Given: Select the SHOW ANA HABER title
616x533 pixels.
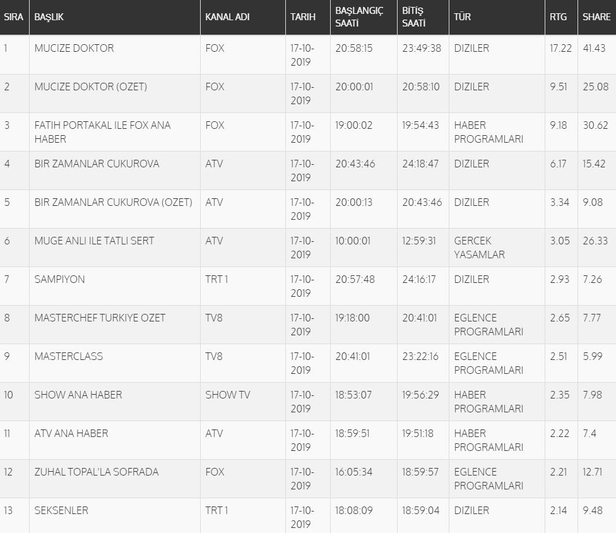Looking at the screenshot, I should tap(78, 395).
